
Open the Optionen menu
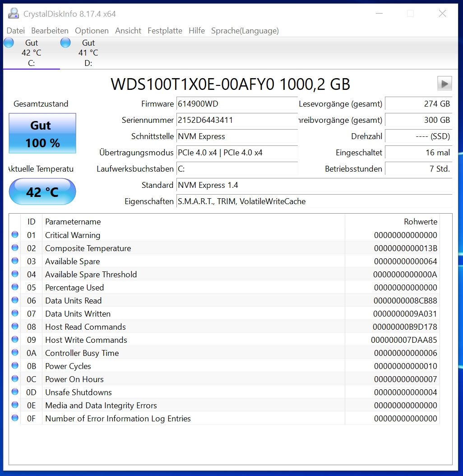click(92, 31)
